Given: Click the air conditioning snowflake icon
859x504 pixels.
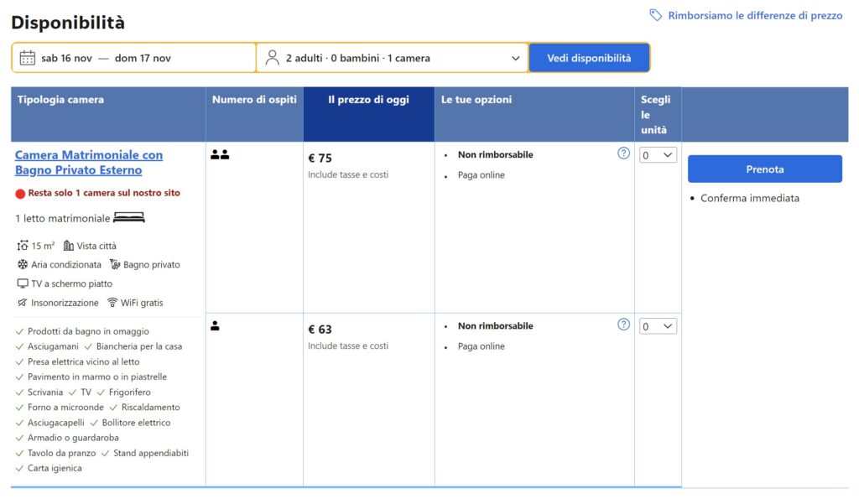Looking at the screenshot, I should (23, 265).
